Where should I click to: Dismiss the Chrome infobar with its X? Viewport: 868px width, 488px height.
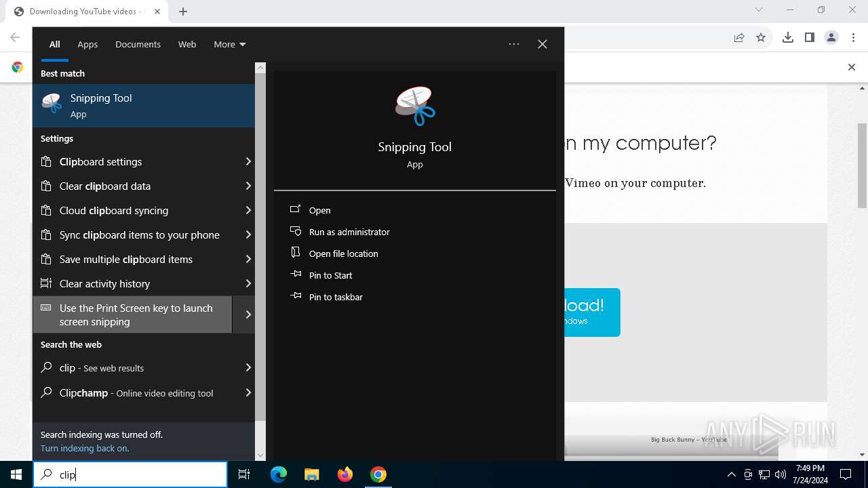coord(852,67)
